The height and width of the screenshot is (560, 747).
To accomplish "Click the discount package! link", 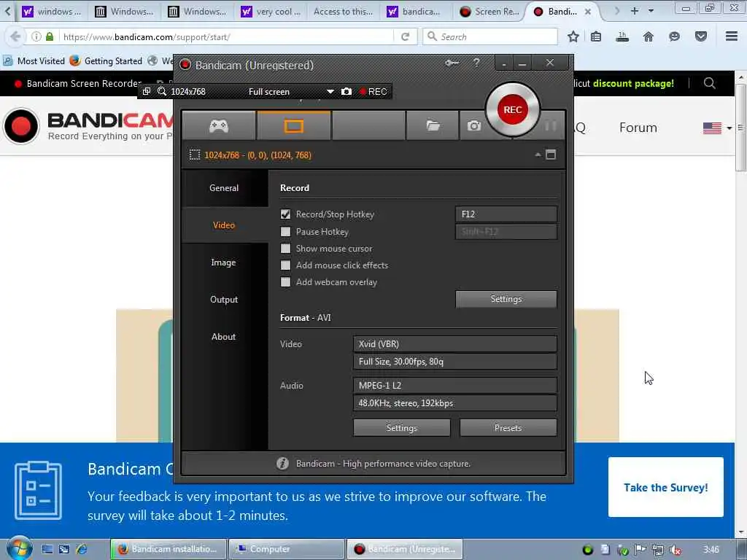I will pyautogui.click(x=633, y=83).
